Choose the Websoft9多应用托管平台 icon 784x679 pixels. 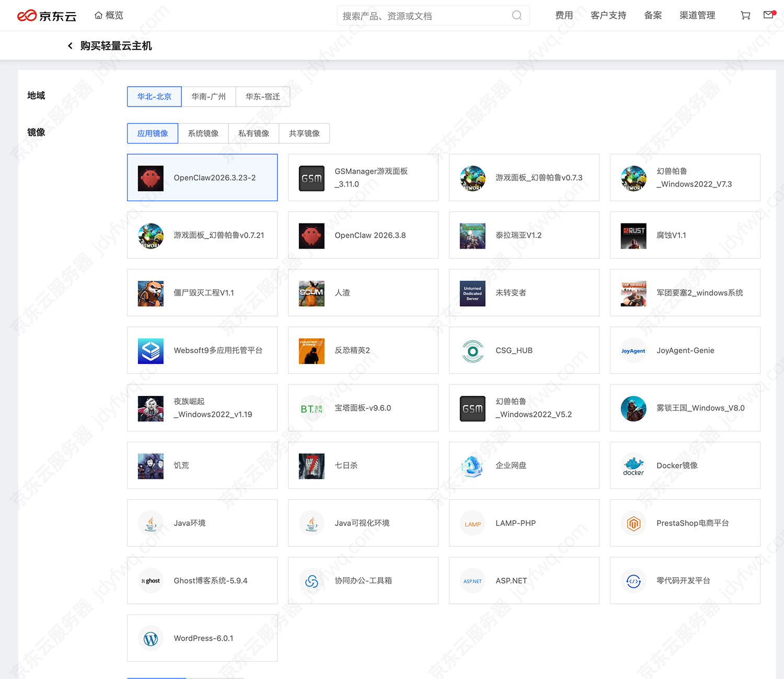[x=151, y=351]
